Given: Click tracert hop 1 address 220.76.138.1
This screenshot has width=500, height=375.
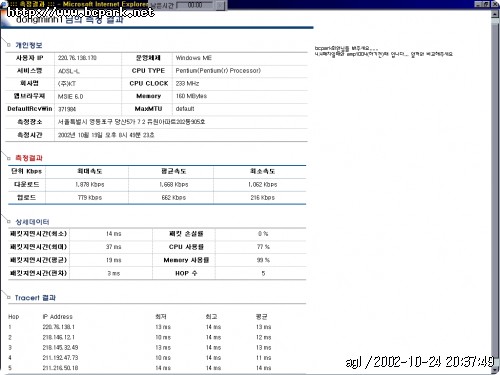Looking at the screenshot, I should 59,327.
